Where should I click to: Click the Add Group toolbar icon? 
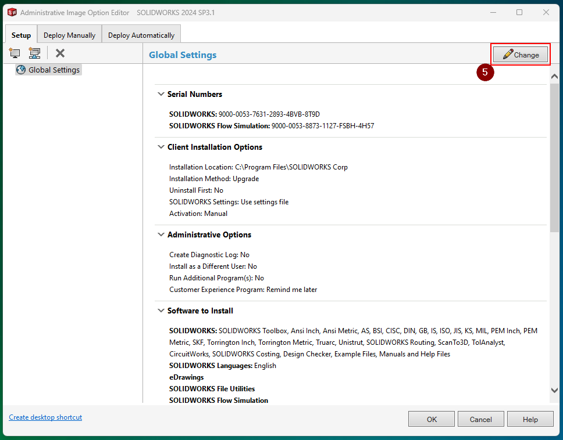(35, 53)
